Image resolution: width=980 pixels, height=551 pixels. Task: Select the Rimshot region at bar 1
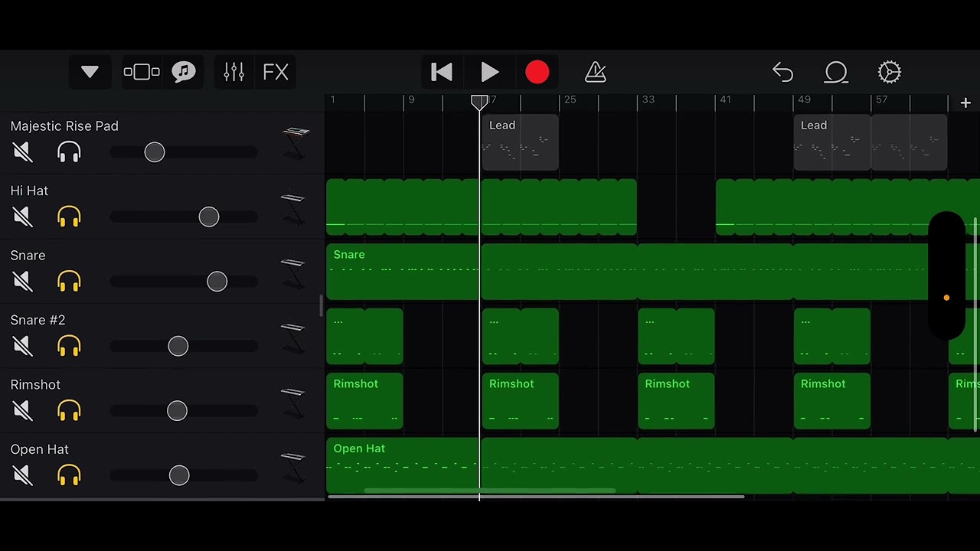tap(364, 401)
